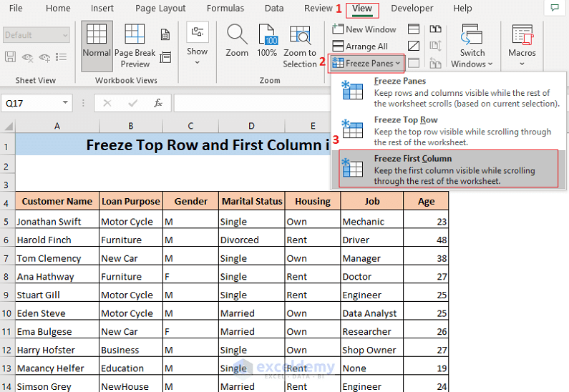
Task: Click the Zoom magnifier button
Action: pyautogui.click(x=237, y=41)
